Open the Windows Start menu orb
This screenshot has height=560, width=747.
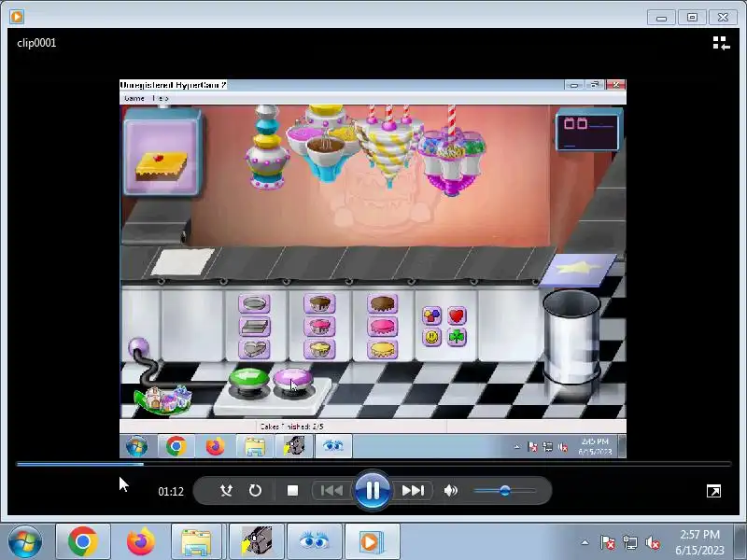(x=25, y=542)
